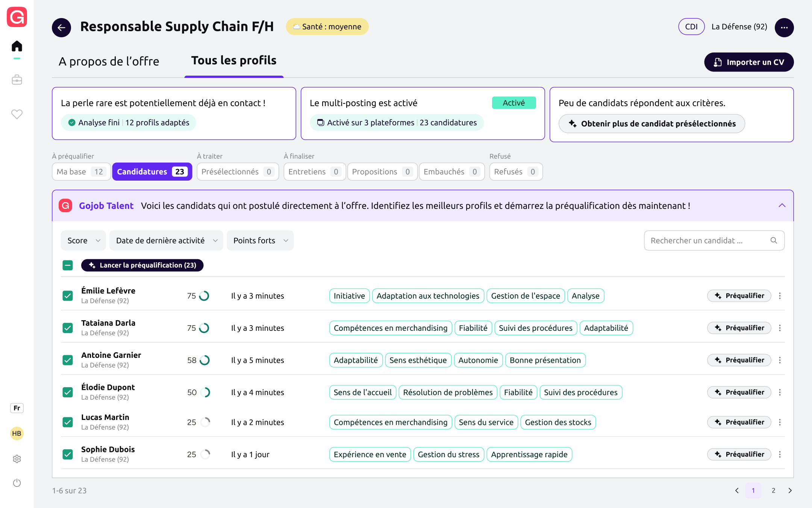The image size is (812, 508).
Task: Open the Score sort dropdown
Action: (83, 240)
